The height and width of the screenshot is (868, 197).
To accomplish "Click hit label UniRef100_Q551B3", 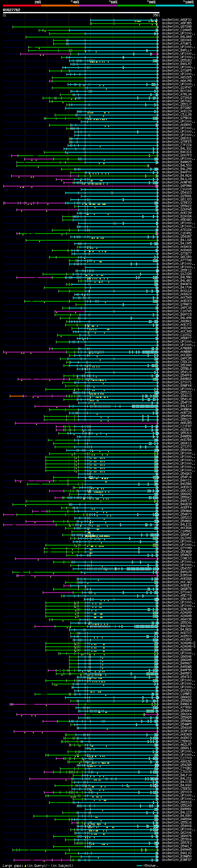I will (177, 61).
